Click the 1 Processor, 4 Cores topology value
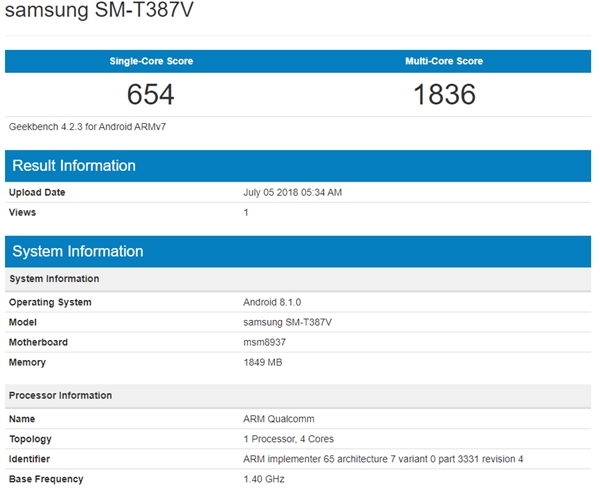Viewport: 600px width, 496px height. tap(291, 439)
